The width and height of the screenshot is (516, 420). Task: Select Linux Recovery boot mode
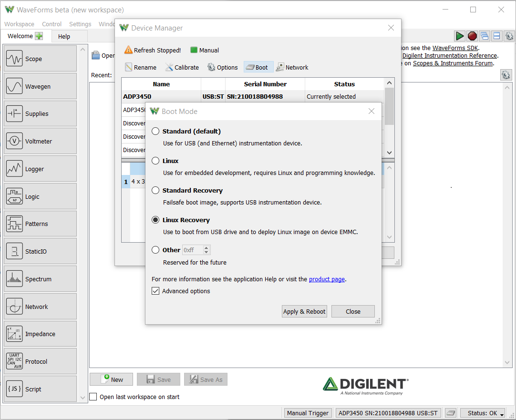coord(155,220)
